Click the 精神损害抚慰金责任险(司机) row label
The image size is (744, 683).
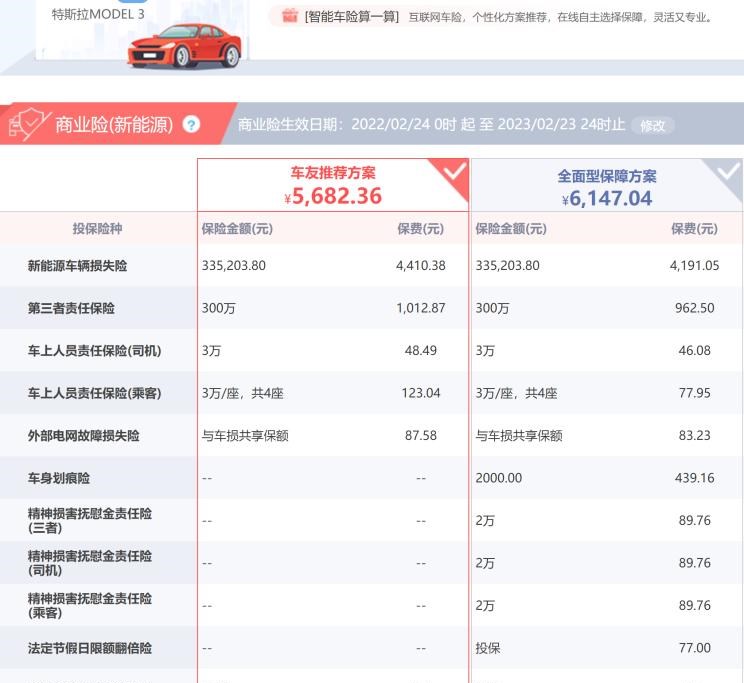tap(90, 563)
